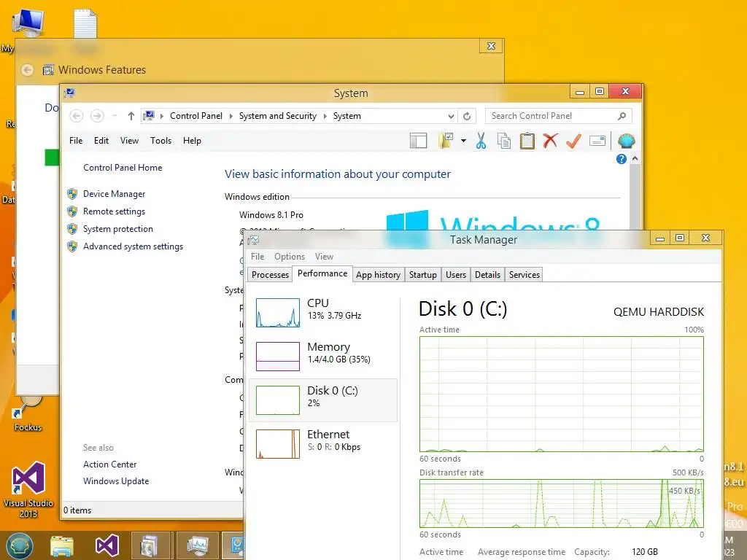The image size is (747, 560).
Task: Click the Copy icon in System toolbar
Action: (503, 141)
